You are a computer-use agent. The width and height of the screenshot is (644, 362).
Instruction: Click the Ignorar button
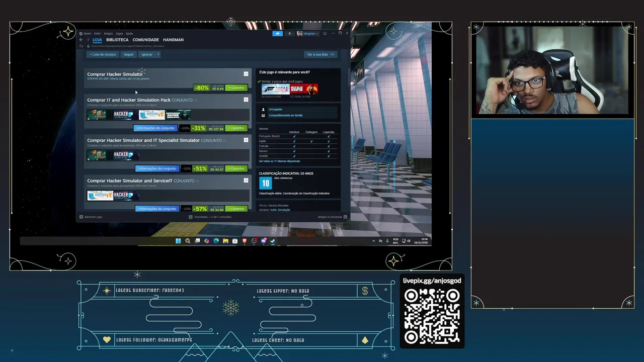pyautogui.click(x=147, y=54)
